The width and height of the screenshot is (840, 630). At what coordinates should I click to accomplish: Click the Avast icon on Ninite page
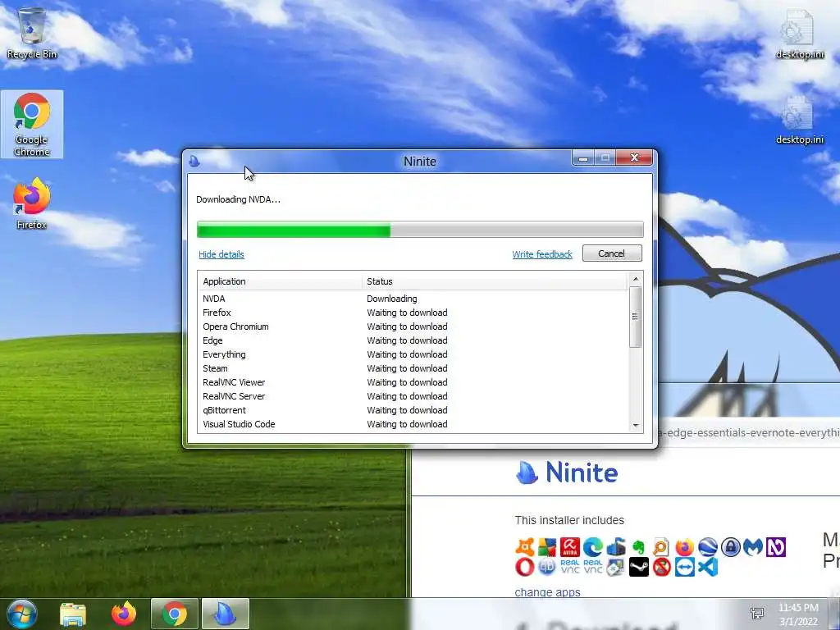(x=524, y=547)
